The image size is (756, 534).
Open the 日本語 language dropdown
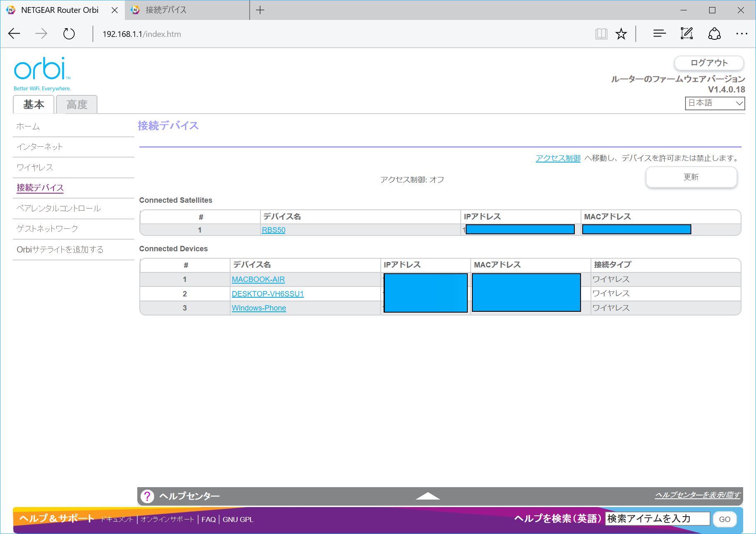click(x=715, y=103)
